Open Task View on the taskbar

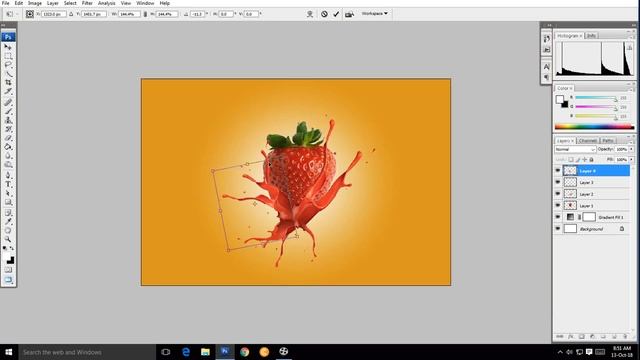point(165,352)
